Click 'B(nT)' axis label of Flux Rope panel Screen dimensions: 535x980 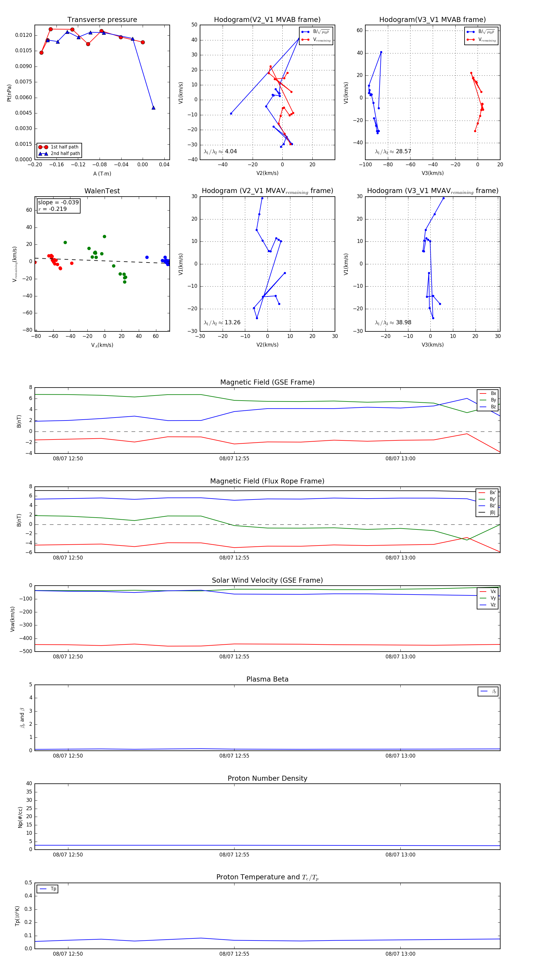[19, 520]
